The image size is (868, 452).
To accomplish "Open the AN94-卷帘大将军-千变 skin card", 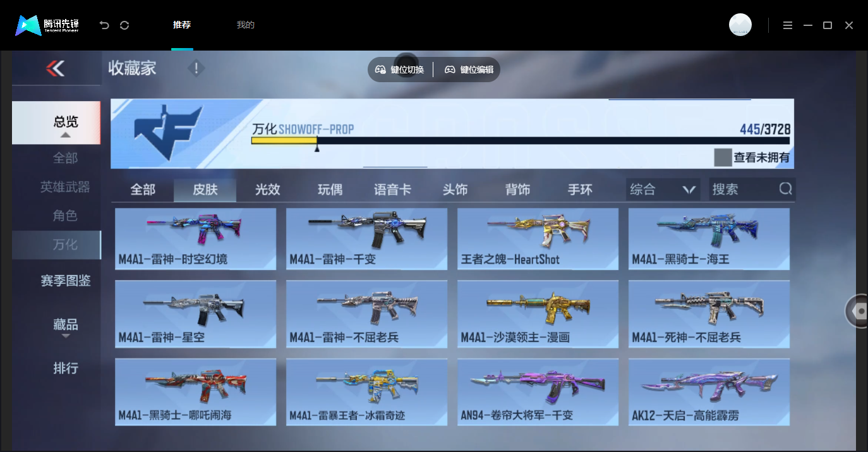I will [x=538, y=392].
